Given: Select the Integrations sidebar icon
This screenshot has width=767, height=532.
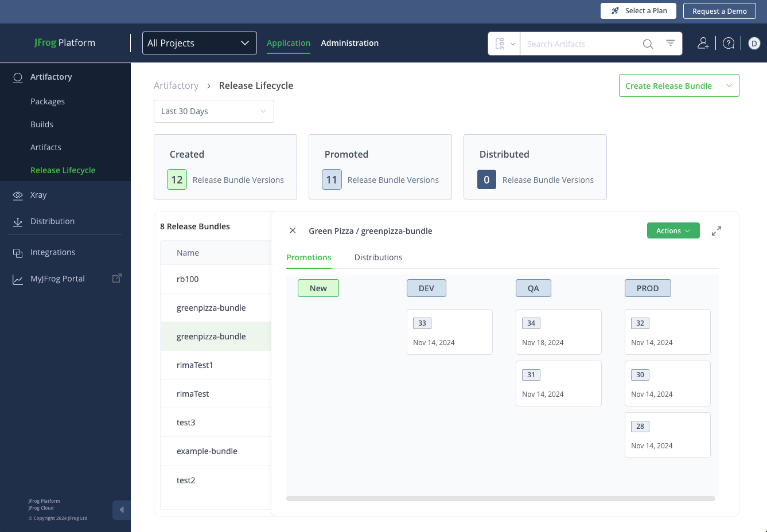Looking at the screenshot, I should pos(17,252).
